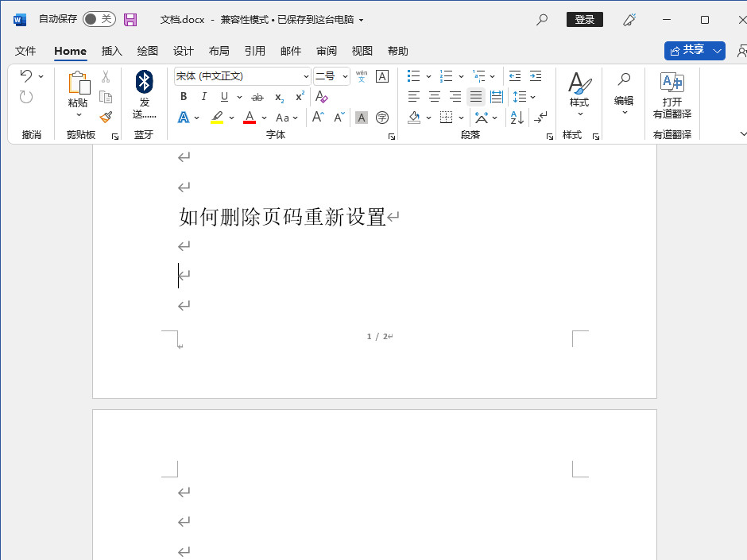Image resolution: width=747 pixels, height=560 pixels.
Task: Center-align the paragraph text
Action: 435,97
